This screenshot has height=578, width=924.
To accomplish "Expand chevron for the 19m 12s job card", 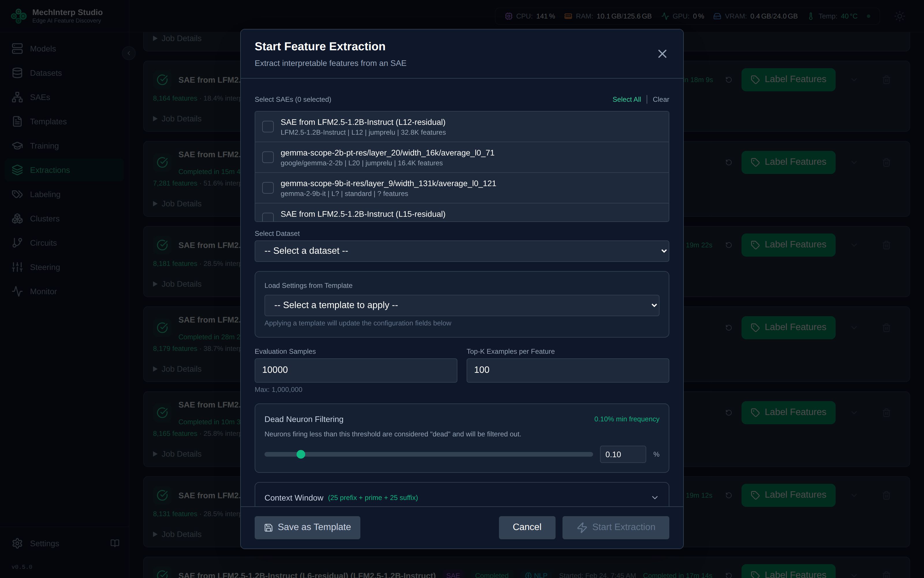I will pos(854,495).
